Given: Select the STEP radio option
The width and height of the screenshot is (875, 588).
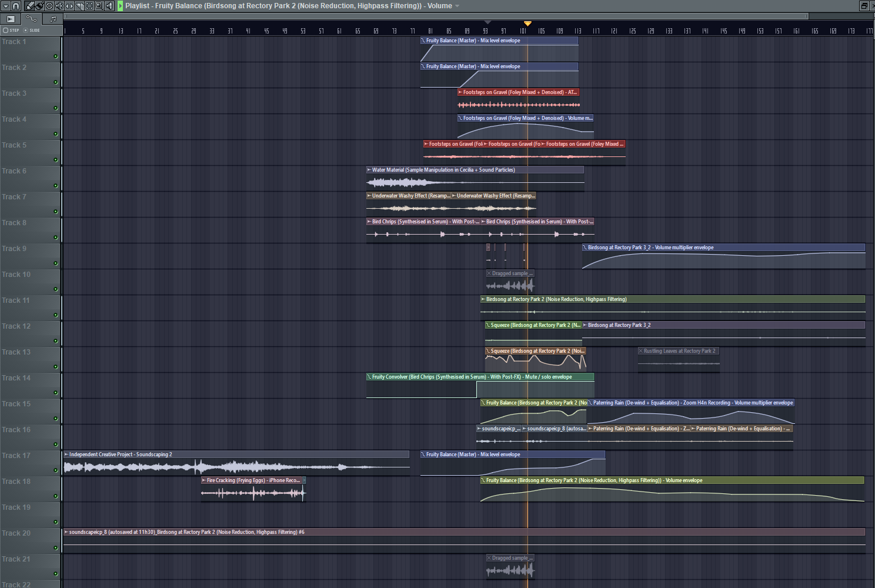Looking at the screenshot, I should 6,30.
